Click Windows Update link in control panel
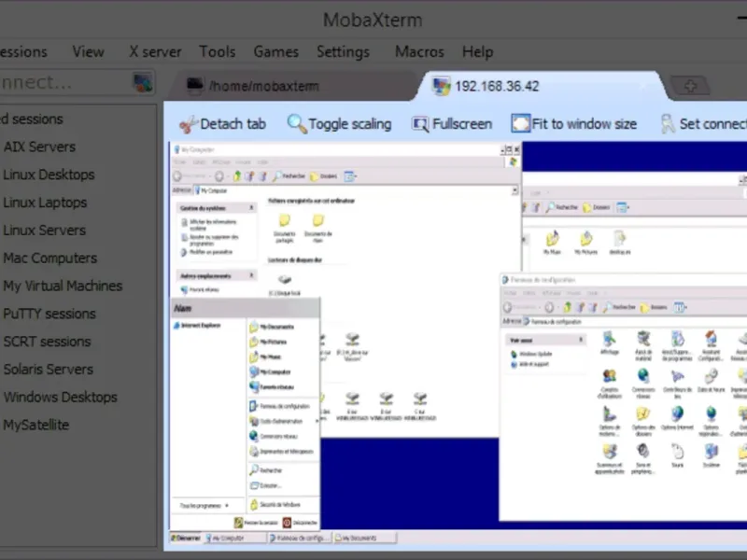The height and width of the screenshot is (560, 747). click(531, 354)
